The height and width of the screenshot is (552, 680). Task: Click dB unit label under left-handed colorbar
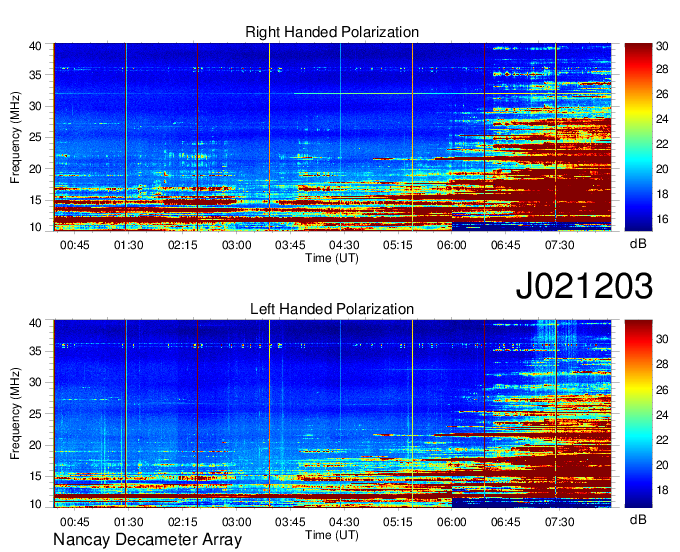click(x=638, y=519)
